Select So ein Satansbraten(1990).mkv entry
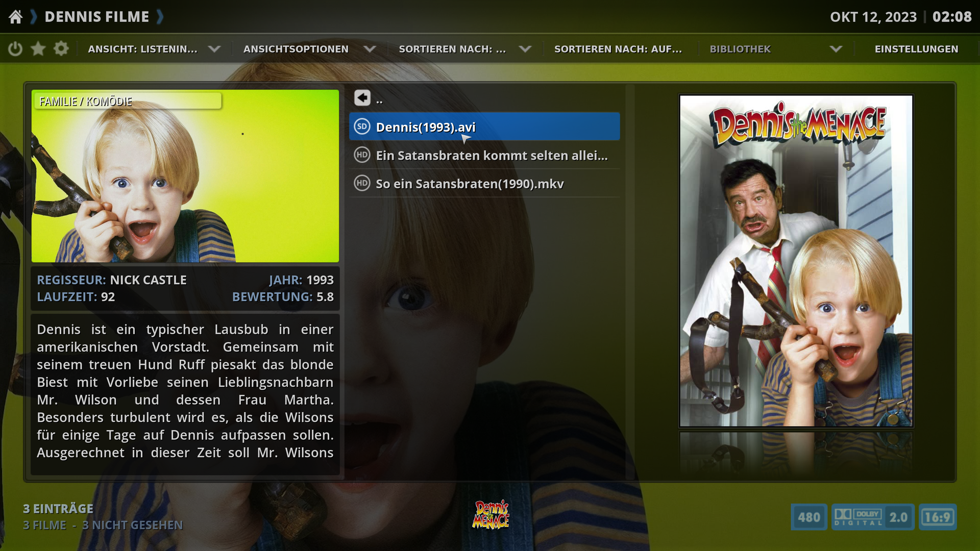 [484, 183]
